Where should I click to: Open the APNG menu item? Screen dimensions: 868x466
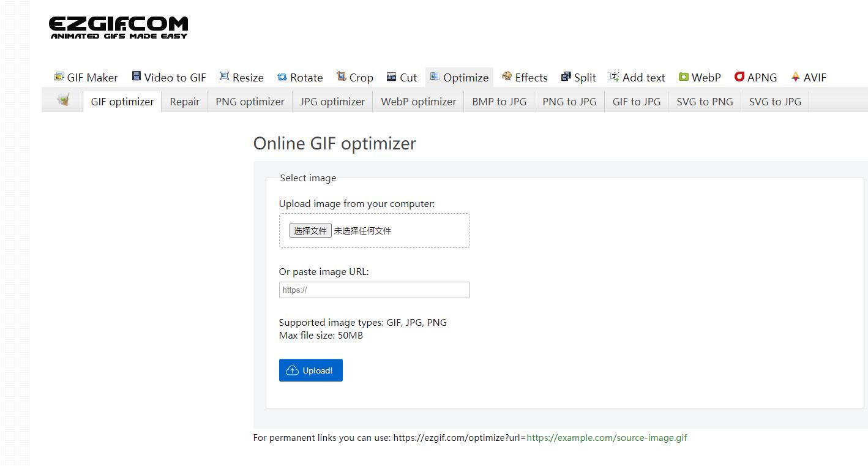(x=755, y=77)
